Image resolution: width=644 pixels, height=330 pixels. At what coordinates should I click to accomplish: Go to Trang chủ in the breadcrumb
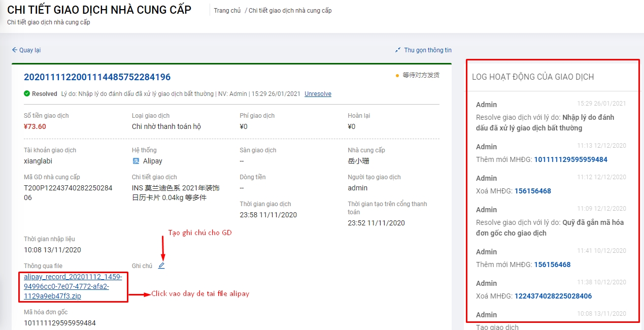coord(227,11)
